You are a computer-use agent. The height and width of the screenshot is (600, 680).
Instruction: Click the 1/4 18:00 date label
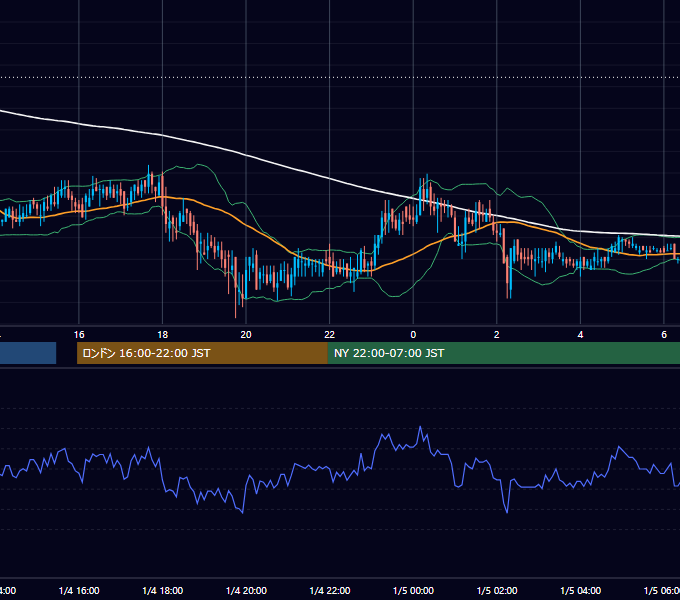pyautogui.click(x=163, y=590)
